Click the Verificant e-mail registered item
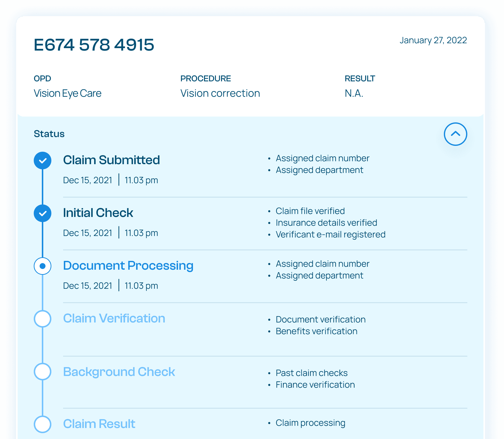This screenshot has height=439, width=504. point(330,235)
